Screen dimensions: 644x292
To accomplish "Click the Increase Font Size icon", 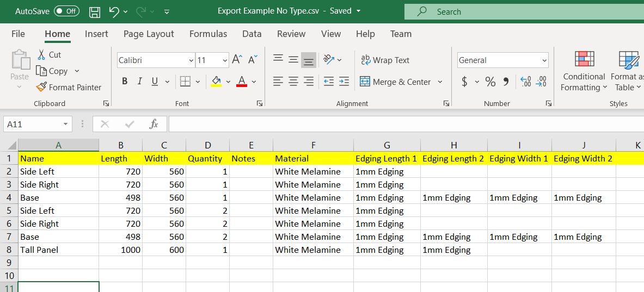I will click(x=237, y=60).
